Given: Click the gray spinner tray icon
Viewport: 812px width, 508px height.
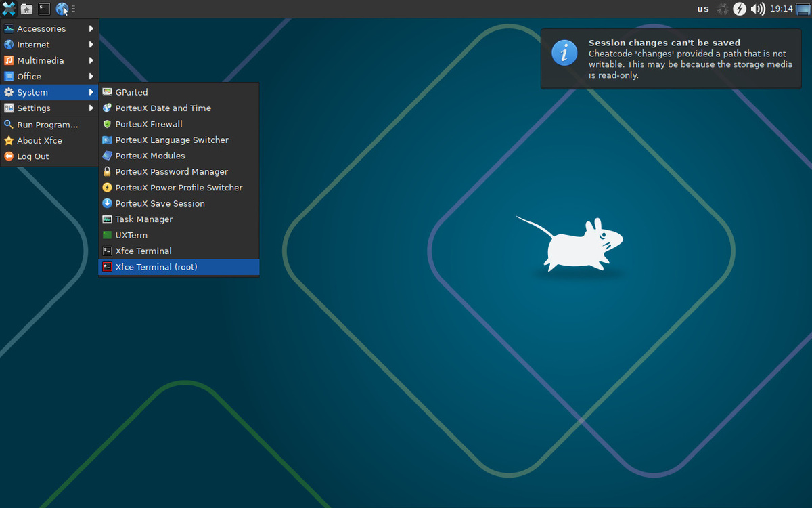Looking at the screenshot, I should (723, 9).
